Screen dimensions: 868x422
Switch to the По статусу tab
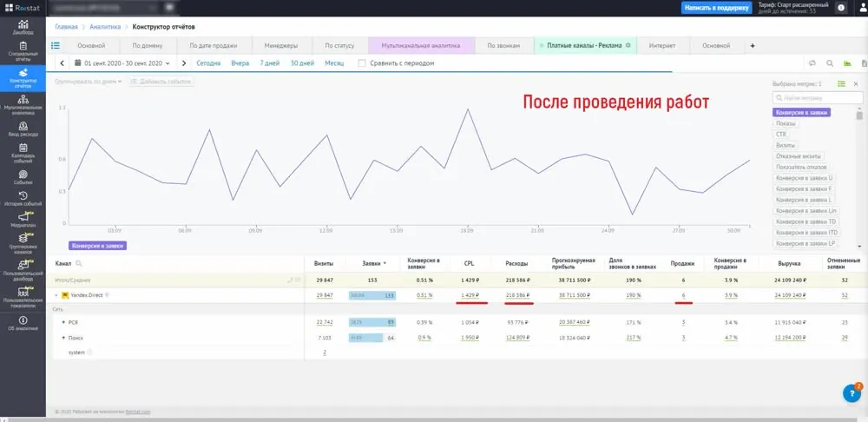[x=339, y=46]
